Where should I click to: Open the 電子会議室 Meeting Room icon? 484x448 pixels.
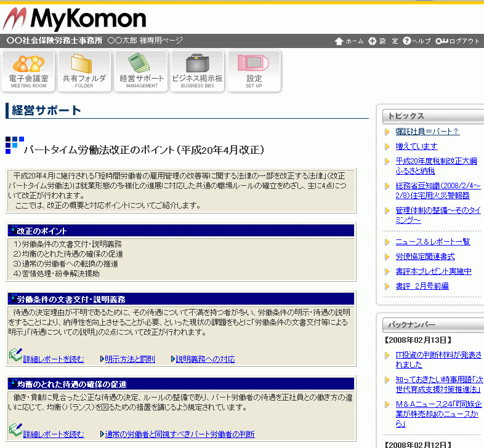[28, 71]
